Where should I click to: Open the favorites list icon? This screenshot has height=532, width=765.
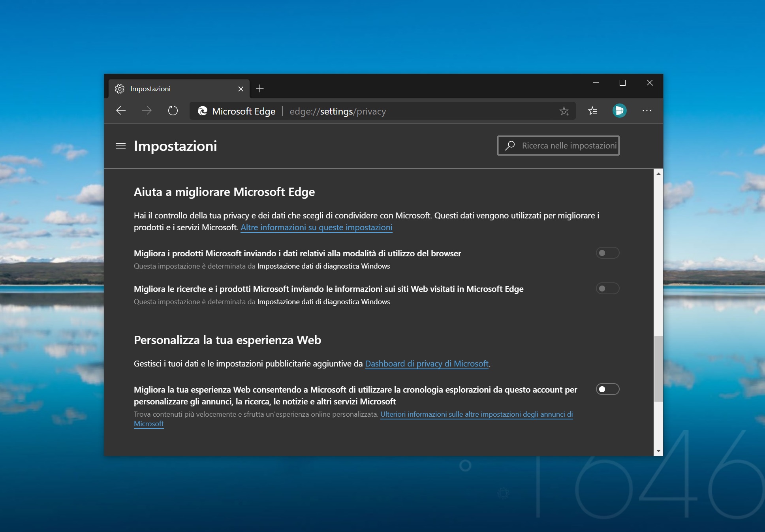[593, 111]
